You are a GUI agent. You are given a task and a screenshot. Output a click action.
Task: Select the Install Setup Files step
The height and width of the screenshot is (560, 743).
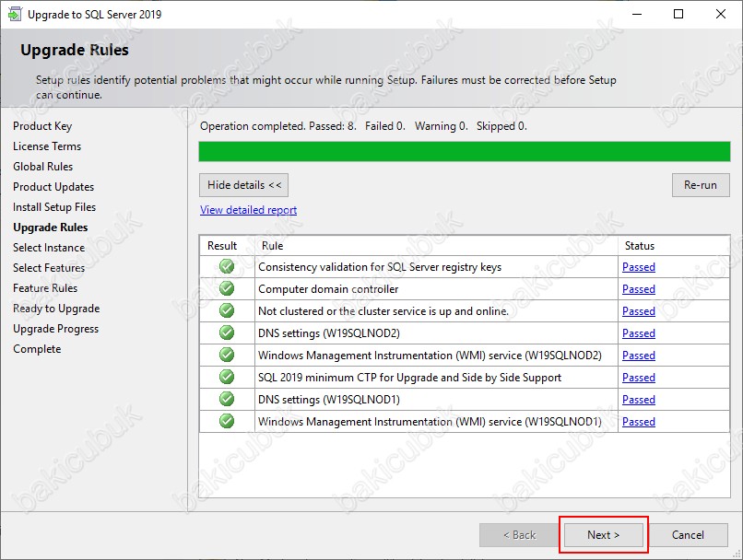coord(54,207)
